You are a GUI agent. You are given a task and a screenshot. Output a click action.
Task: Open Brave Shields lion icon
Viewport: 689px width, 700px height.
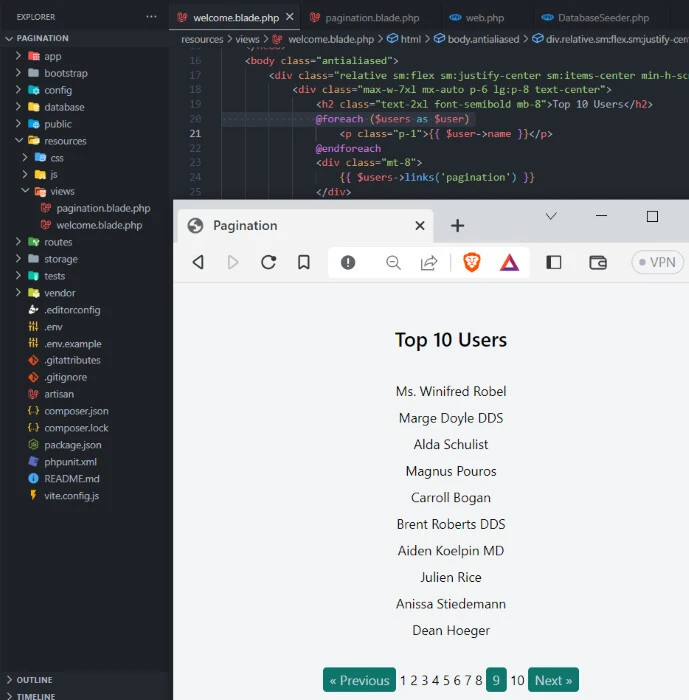pyautogui.click(x=471, y=262)
